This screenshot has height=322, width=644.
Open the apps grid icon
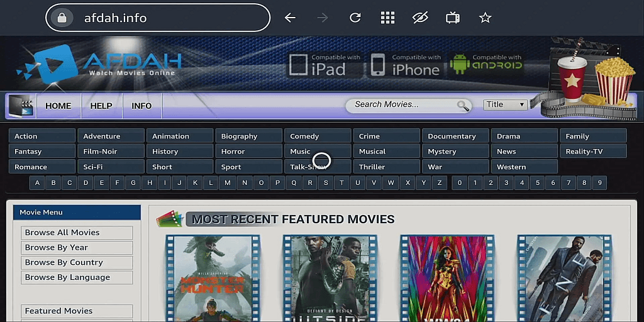tap(387, 18)
